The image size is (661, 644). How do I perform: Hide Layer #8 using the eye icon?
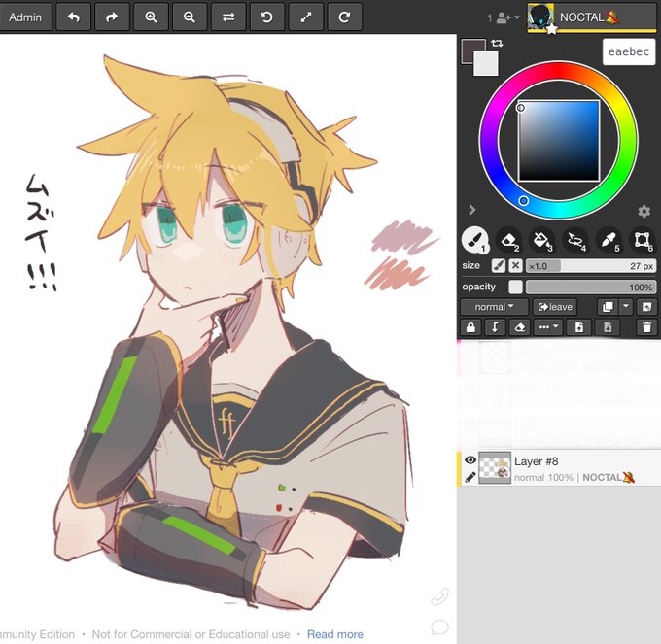(x=470, y=460)
